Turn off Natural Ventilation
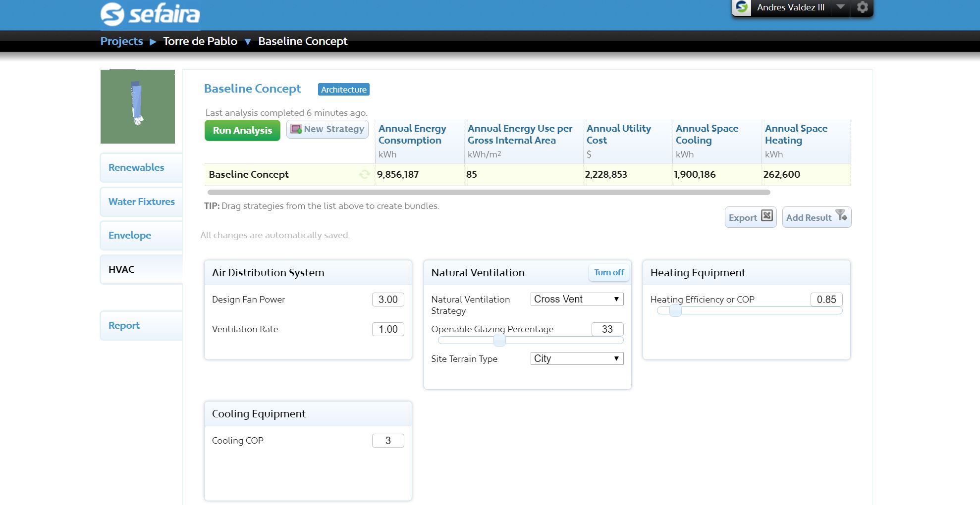Viewport: 980px width, 505px height. tap(608, 272)
